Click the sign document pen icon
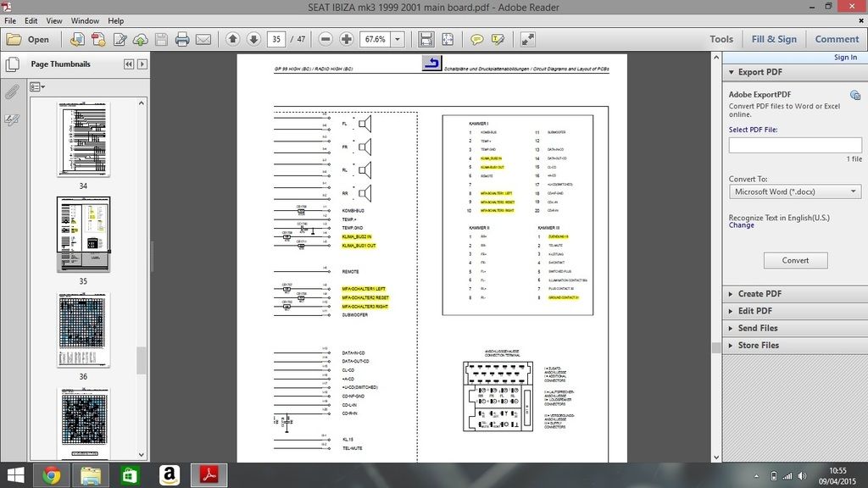 [x=120, y=39]
